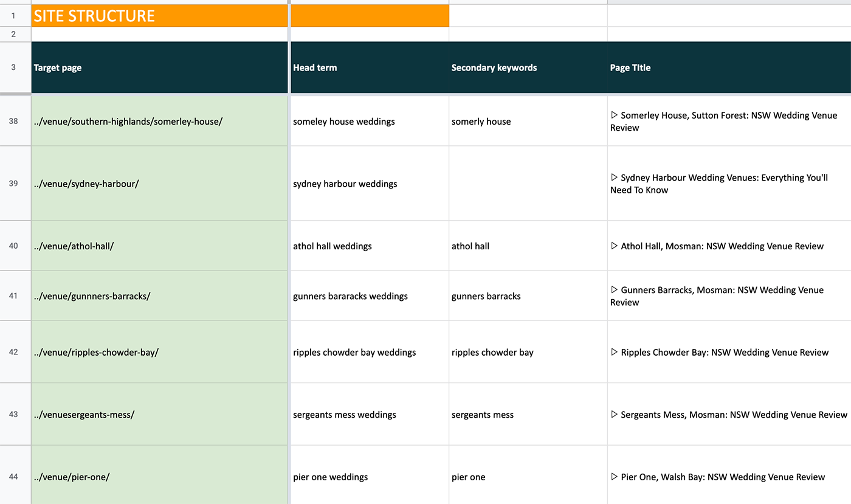Select the Sydney Harbour Wedding Venues page title
The image size is (851, 504).
click(x=729, y=183)
